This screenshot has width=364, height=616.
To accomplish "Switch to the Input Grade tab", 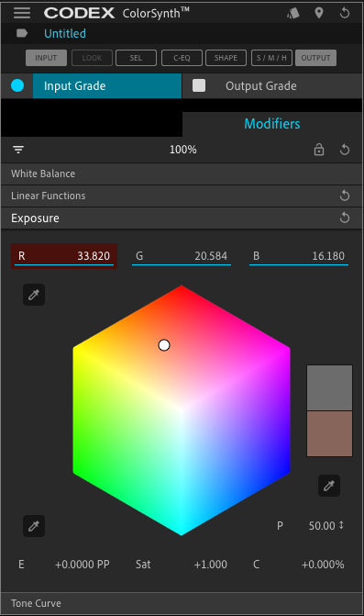I will point(107,85).
